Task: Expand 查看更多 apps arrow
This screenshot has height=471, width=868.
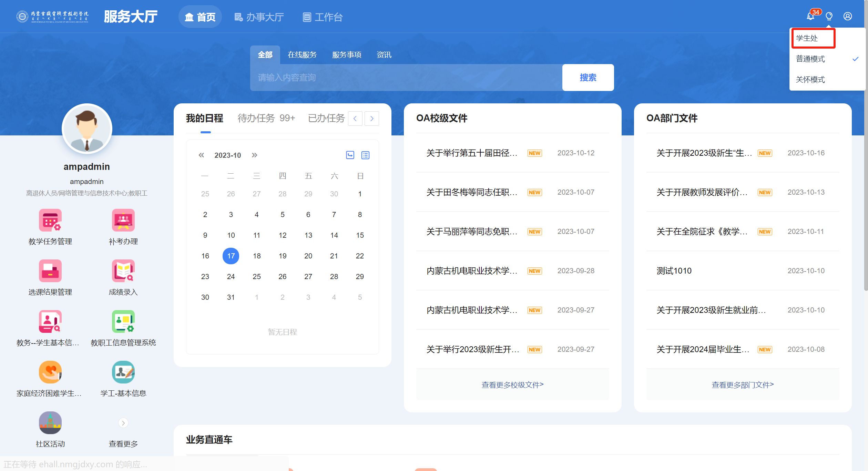Action: tap(123, 423)
